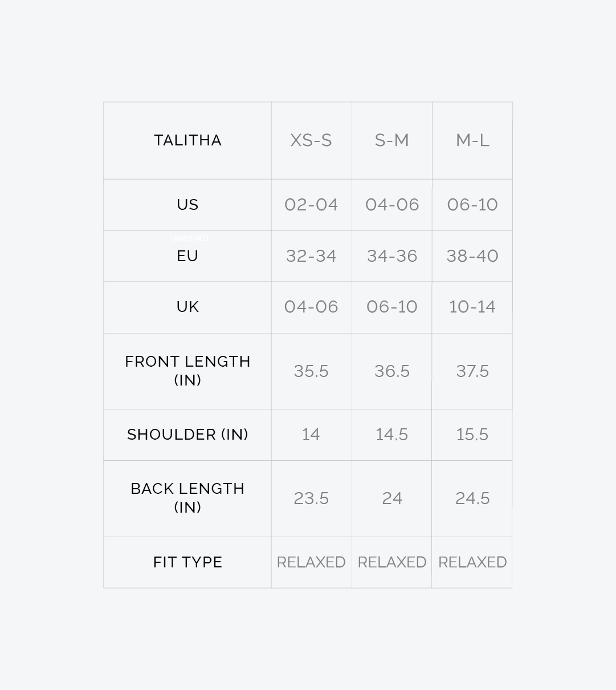
Task: Click the 37.5 front length value
Action: tap(472, 371)
